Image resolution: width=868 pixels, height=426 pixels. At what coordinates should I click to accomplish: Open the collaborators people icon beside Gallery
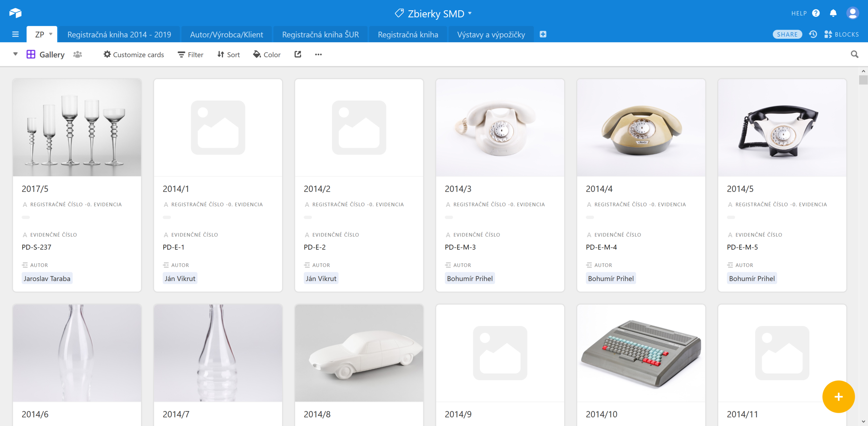pos(77,54)
